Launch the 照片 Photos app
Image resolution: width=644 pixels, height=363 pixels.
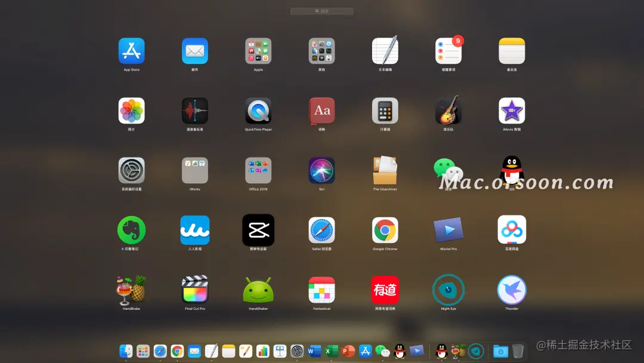tap(131, 110)
